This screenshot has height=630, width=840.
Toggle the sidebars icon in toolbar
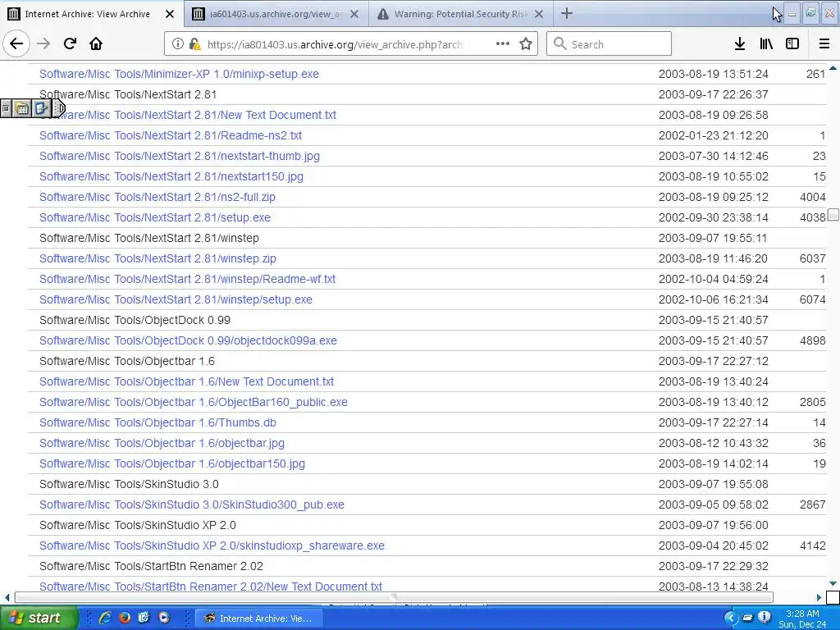(x=792, y=44)
